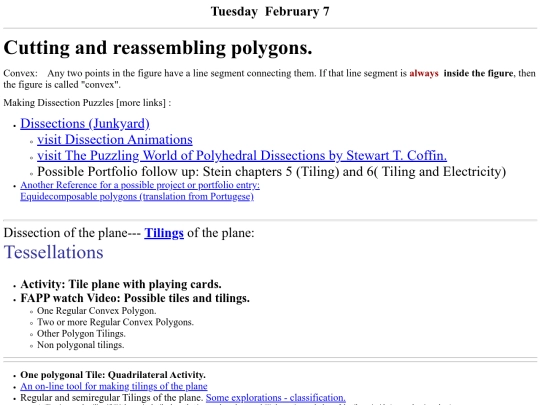Click 'Non polygonal tilings.' item
The width and height of the screenshot is (540, 405).
point(81,345)
